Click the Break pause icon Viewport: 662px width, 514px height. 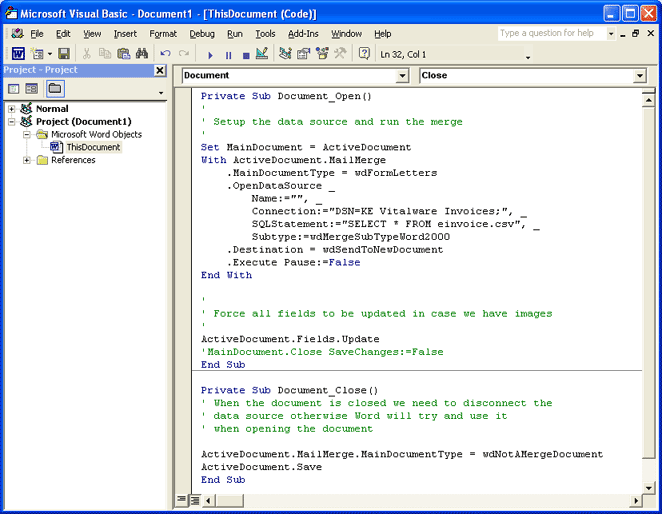(x=228, y=55)
